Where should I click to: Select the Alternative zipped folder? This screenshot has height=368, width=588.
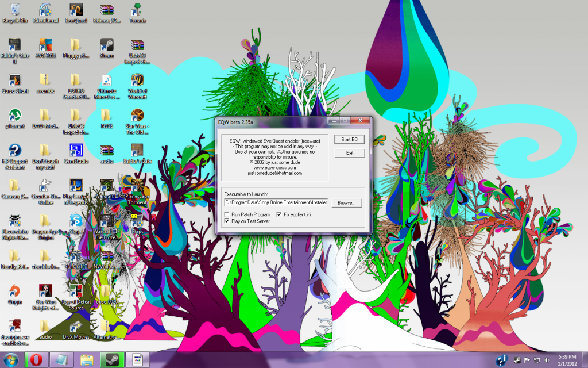tap(107, 330)
